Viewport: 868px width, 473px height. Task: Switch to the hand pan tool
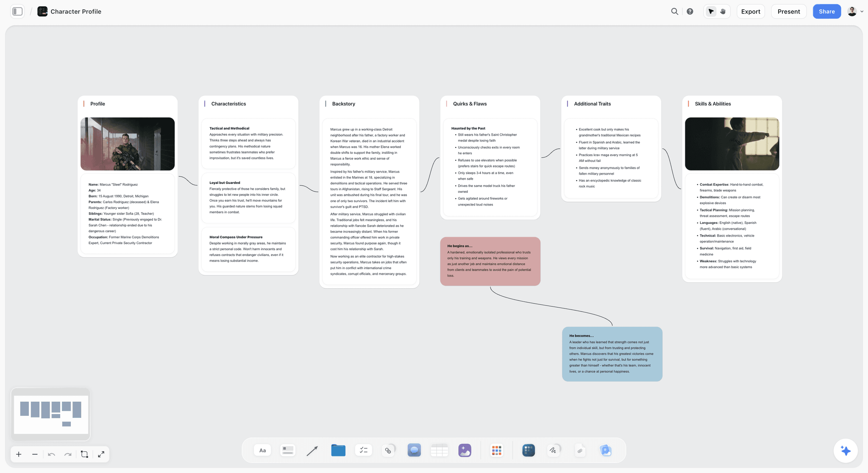723,11
